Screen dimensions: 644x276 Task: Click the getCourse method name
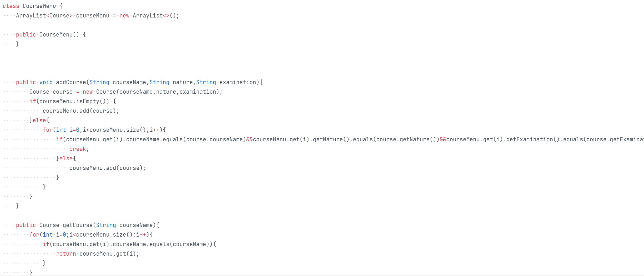click(x=78, y=225)
